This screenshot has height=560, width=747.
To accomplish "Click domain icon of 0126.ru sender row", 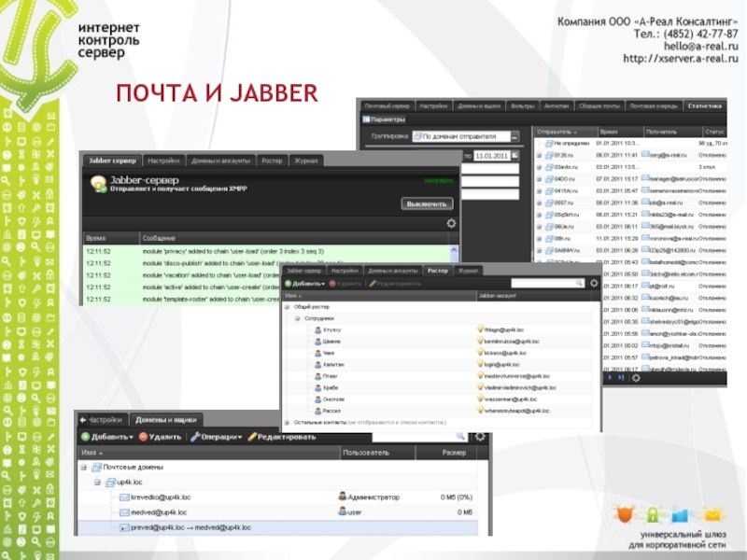I will 549,155.
